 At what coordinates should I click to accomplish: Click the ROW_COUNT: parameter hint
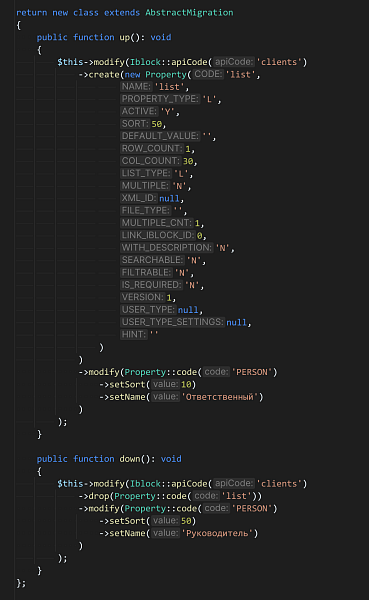tap(152, 148)
